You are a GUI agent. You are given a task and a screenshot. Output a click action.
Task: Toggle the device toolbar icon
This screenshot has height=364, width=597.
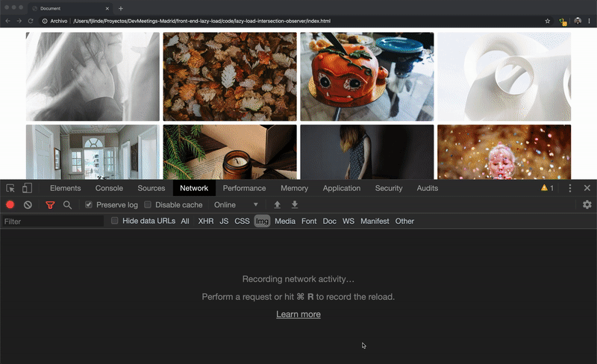coord(27,188)
